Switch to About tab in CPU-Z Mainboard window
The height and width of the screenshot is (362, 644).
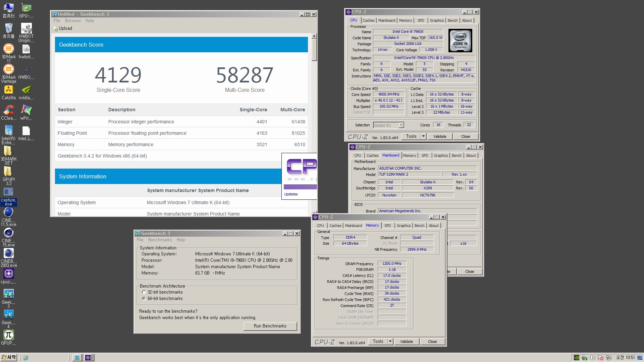tap(471, 156)
